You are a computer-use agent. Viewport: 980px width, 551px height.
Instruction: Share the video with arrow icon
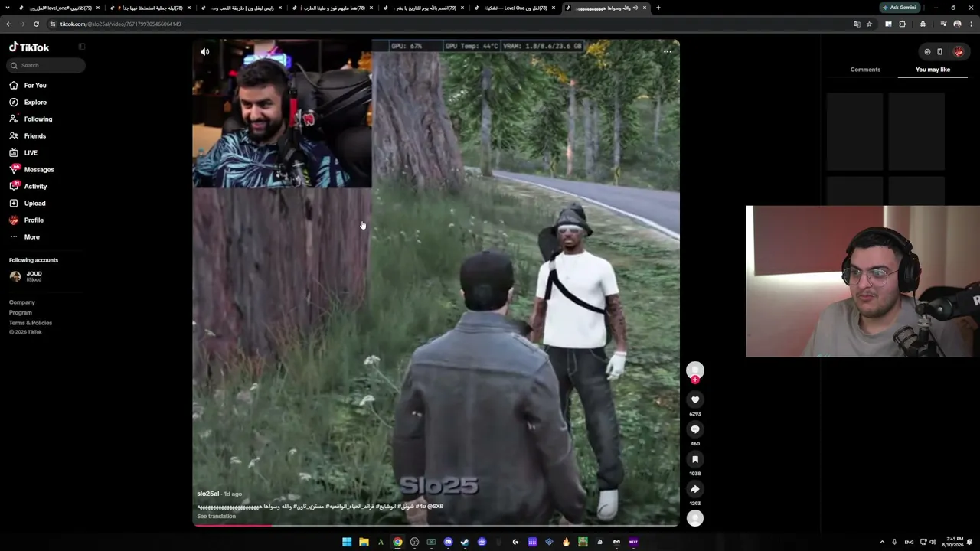coord(695,489)
